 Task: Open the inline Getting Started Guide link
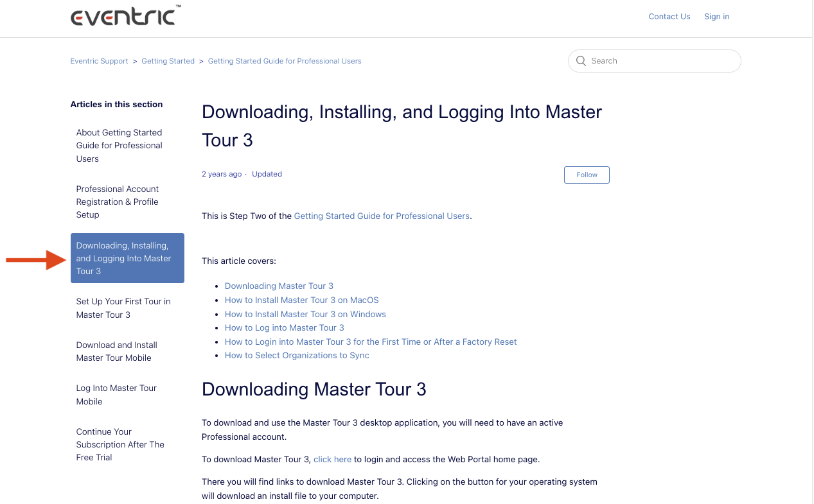(382, 216)
